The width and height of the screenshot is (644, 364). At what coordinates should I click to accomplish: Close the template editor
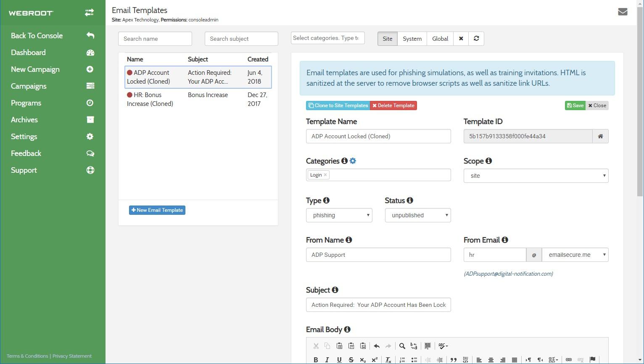pyautogui.click(x=597, y=106)
